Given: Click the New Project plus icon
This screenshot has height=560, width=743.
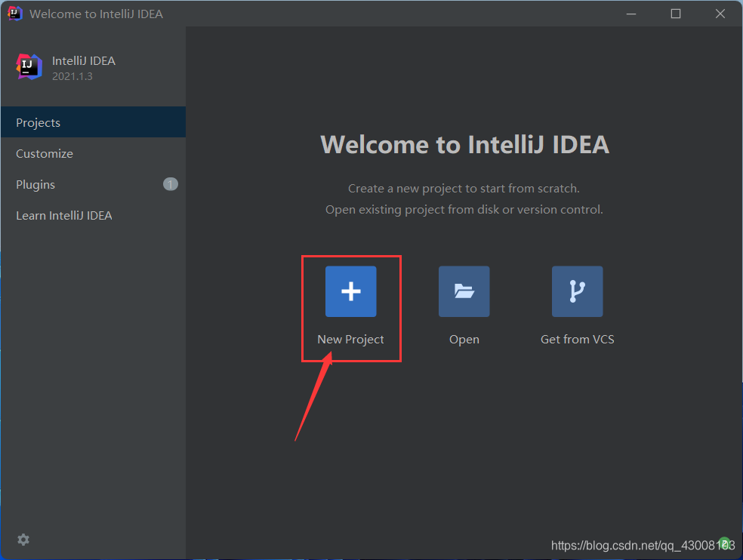Looking at the screenshot, I should coord(350,291).
